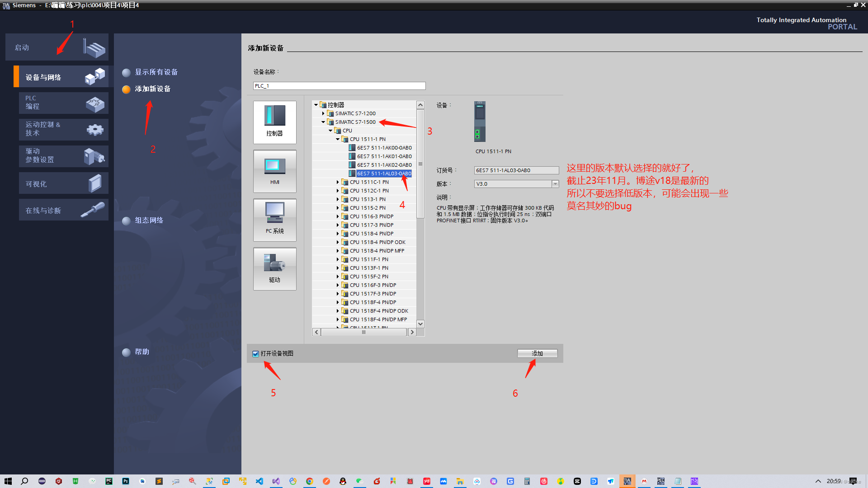Toggle 打开设备视图 checkbox
Screen dimensions: 868x488
click(256, 354)
